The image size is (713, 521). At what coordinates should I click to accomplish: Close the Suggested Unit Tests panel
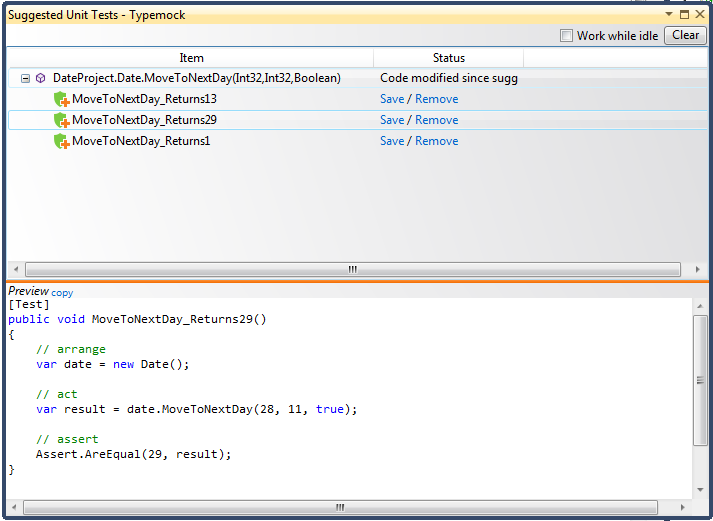point(699,15)
